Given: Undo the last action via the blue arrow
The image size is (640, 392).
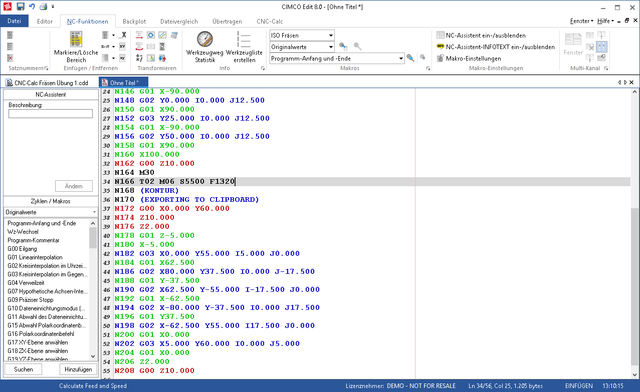Looking at the screenshot, I should (x=32, y=7).
